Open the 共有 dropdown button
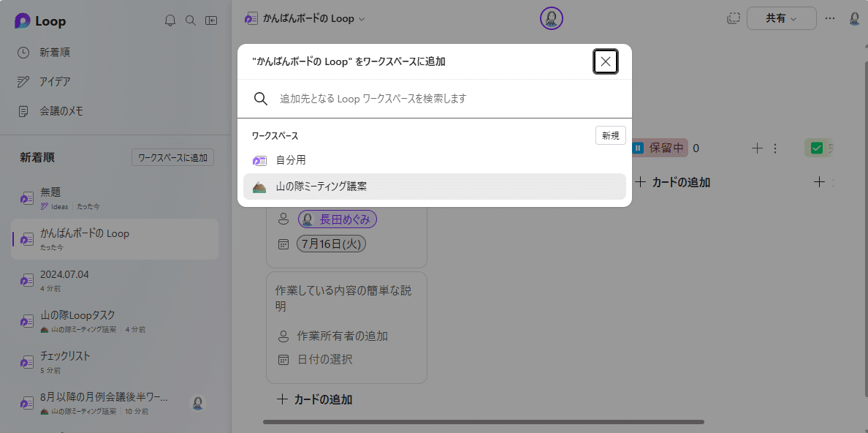868x433 pixels. [x=782, y=18]
